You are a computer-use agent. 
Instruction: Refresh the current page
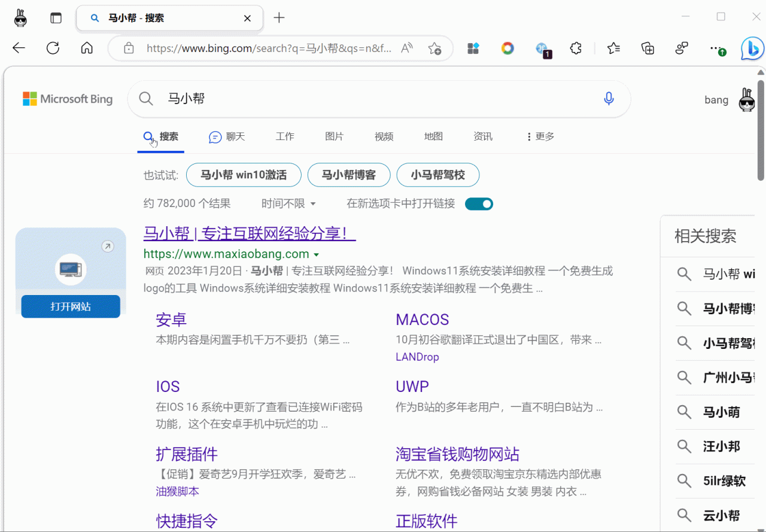tap(53, 48)
